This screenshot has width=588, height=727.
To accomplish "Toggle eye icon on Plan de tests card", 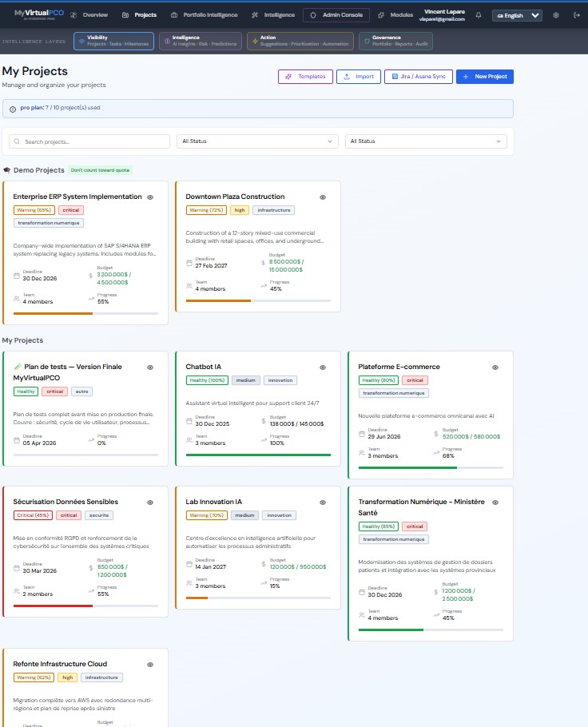I will point(150,367).
